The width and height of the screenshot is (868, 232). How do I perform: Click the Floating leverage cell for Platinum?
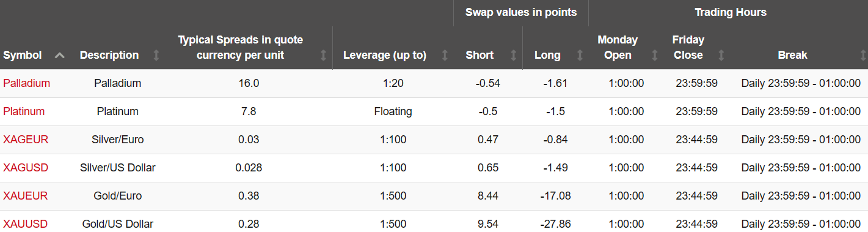(393, 111)
